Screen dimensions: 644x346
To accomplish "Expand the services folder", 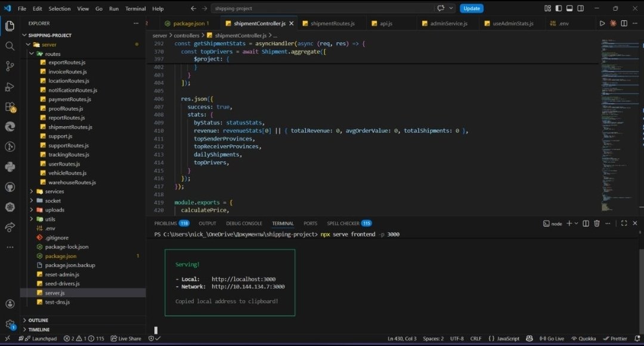I will [x=31, y=191].
